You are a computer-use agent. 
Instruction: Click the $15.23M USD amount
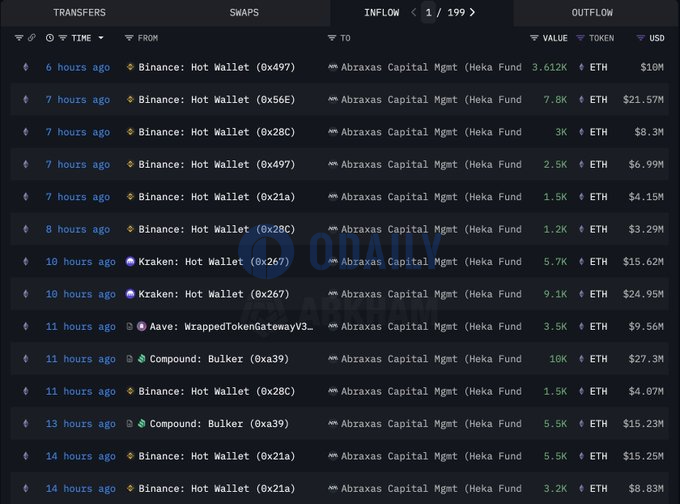643,424
